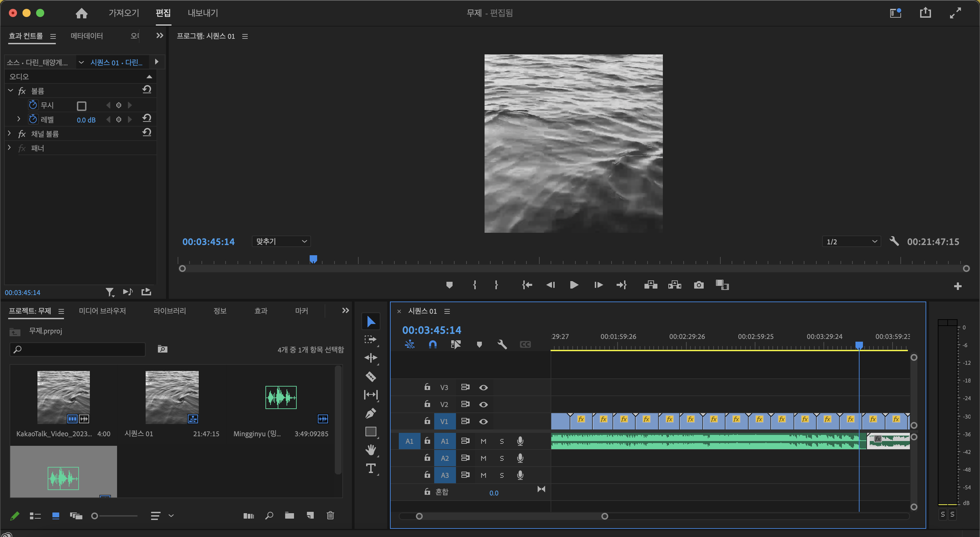
Task: Click the Export Frame camera icon
Action: click(699, 285)
